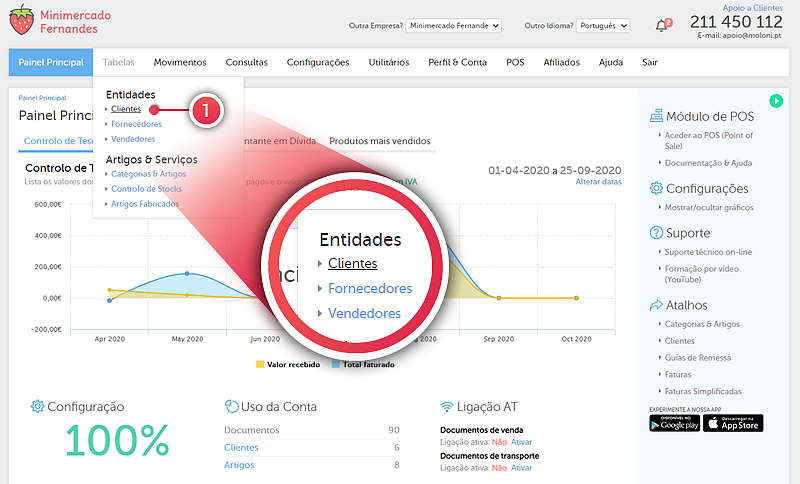Viewport: 800px width, 484px height.
Task: Open the notifications bell icon
Action: (x=661, y=26)
